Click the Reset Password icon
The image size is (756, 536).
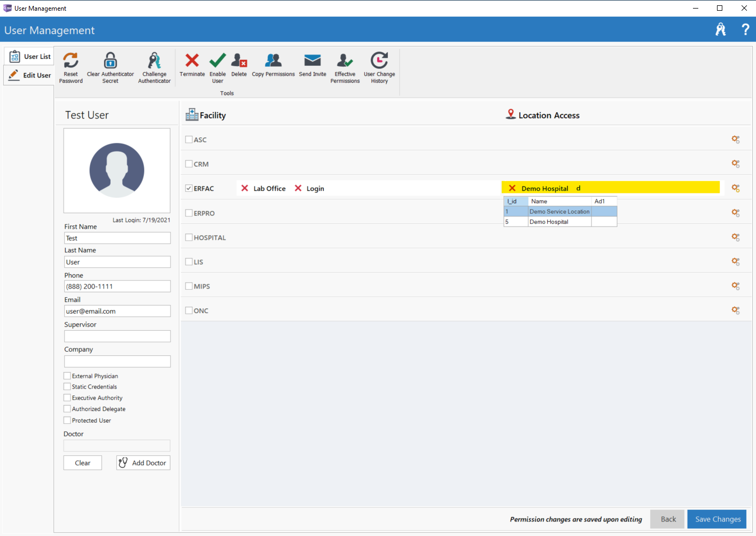[x=71, y=61]
